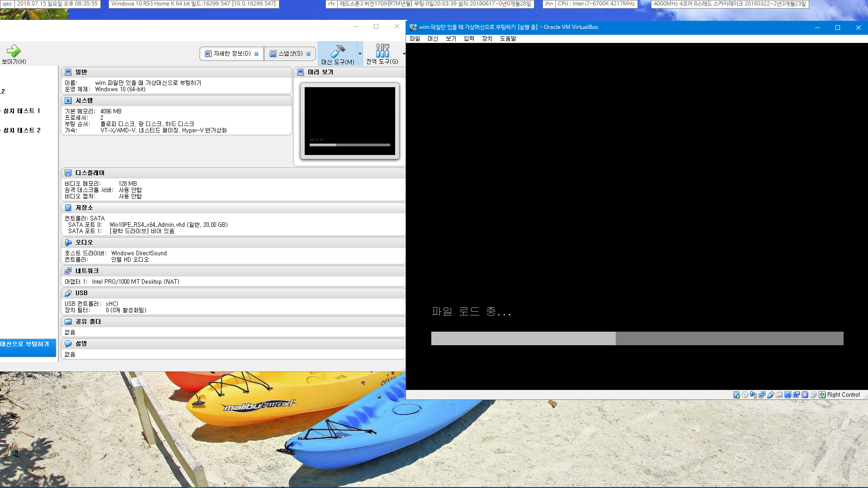This screenshot has width=868, height=488.
Task: Click hard disk activity icon in VM status bar
Action: 736,394
